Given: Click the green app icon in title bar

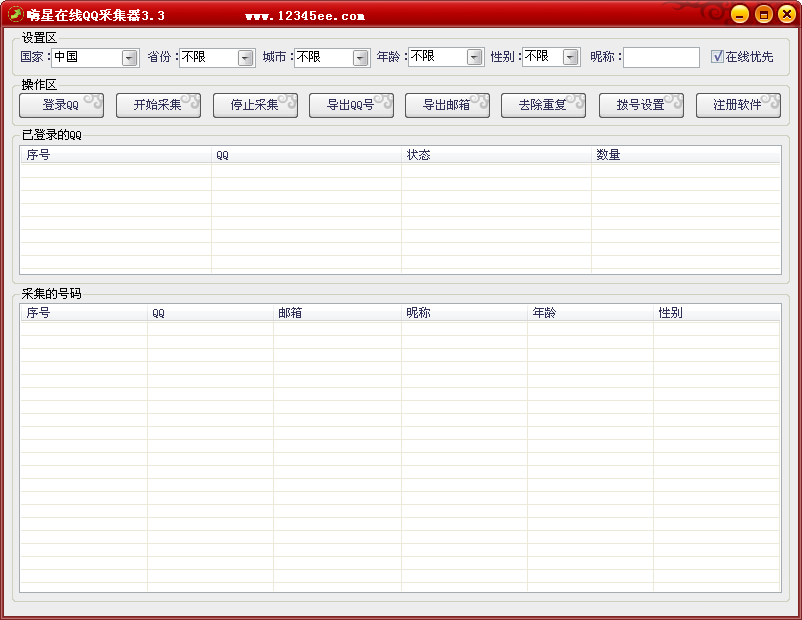Looking at the screenshot, I should tap(15, 14).
